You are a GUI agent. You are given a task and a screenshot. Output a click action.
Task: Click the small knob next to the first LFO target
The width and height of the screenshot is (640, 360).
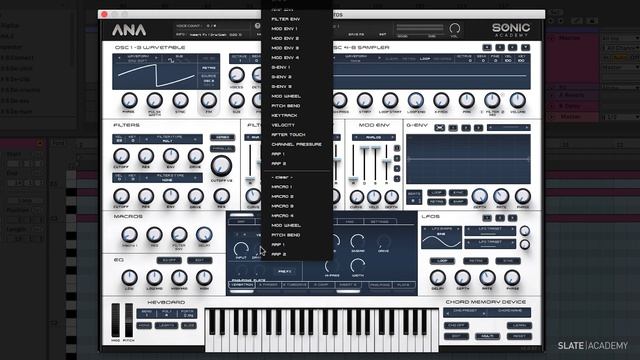click(x=524, y=231)
